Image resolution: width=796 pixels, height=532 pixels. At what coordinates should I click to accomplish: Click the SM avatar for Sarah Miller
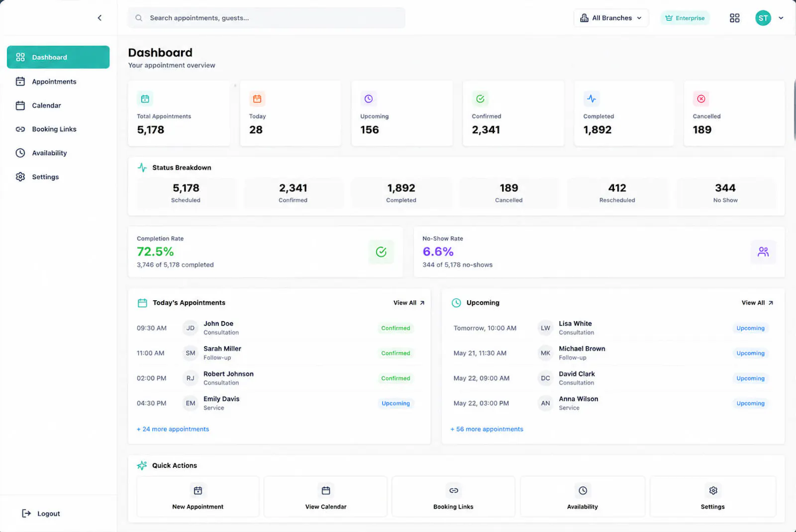point(191,353)
